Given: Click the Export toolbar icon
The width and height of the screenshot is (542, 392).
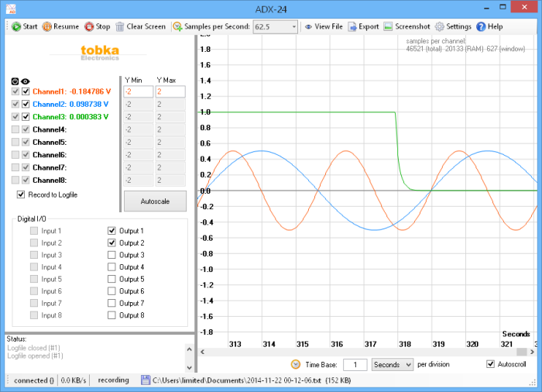Looking at the screenshot, I should [x=352, y=26].
